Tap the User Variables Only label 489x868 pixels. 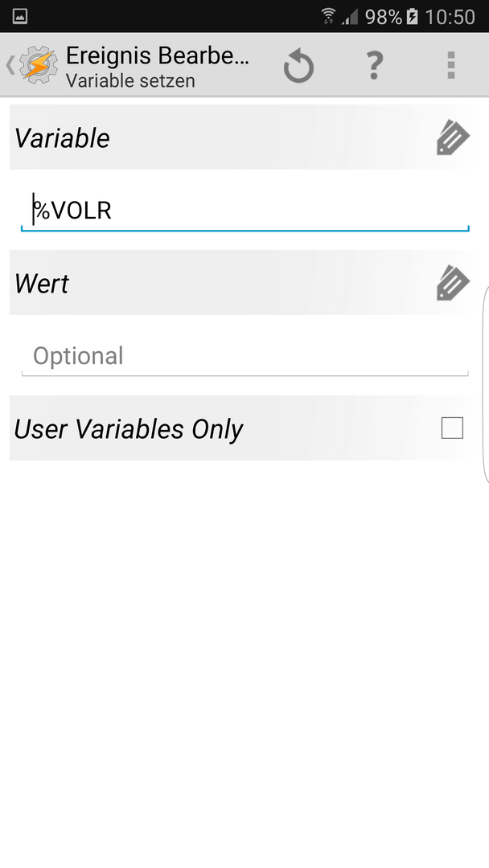pos(129,429)
